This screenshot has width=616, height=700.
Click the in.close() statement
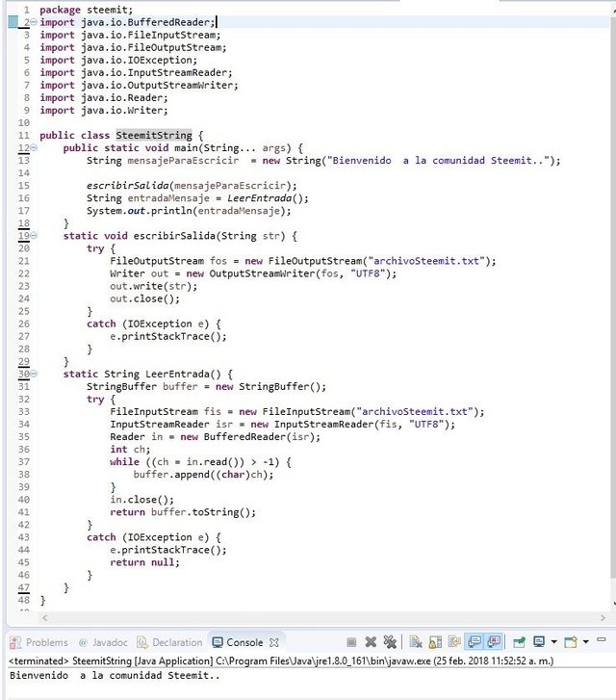pyautogui.click(x=141, y=500)
